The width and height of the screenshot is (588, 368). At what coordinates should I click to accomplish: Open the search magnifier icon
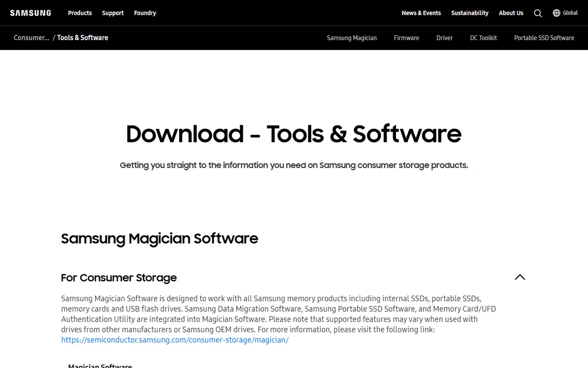538,13
